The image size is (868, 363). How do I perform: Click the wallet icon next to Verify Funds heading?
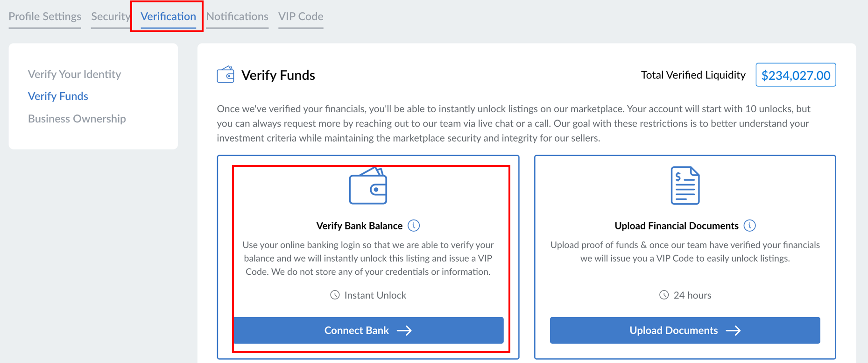click(x=226, y=74)
